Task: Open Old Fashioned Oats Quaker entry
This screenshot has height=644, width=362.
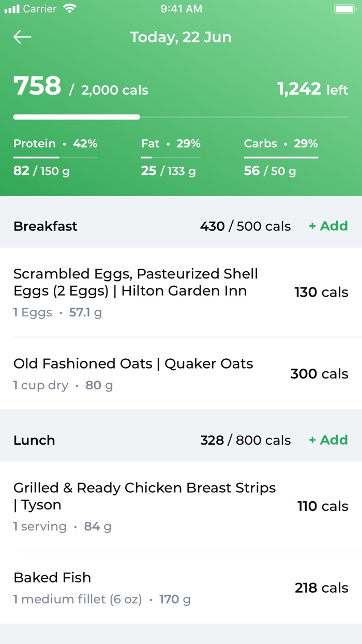Action: pyautogui.click(x=181, y=374)
